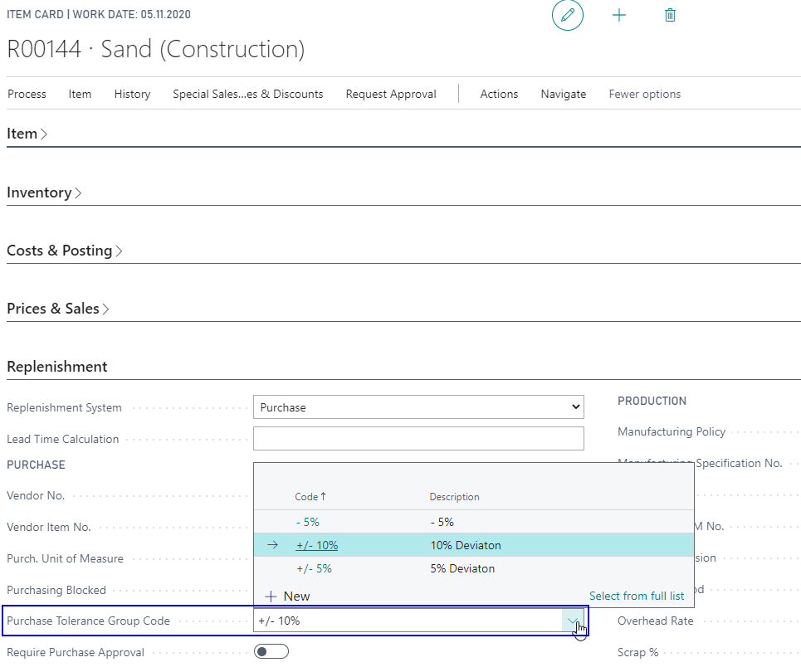Image resolution: width=801 pixels, height=672 pixels.
Task: Expand the Costs & Posting section
Action: click(x=65, y=251)
